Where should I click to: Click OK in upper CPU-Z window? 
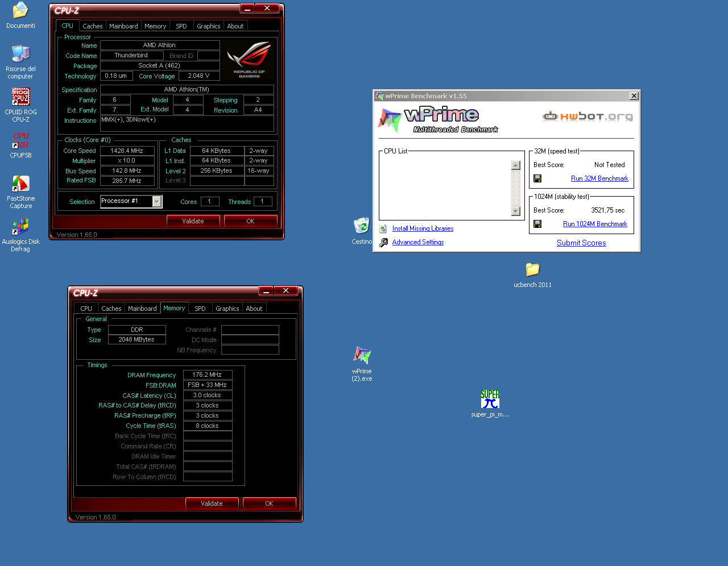[250, 221]
